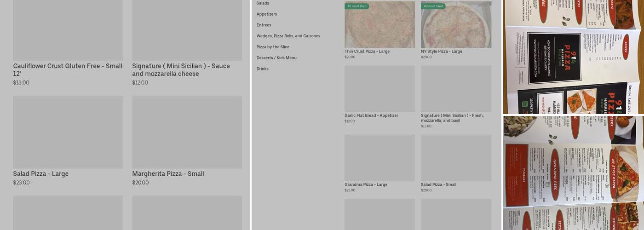Click the $20.00 price under Thin Crust Pizza
The height and width of the screenshot is (230, 644).
coord(350,57)
